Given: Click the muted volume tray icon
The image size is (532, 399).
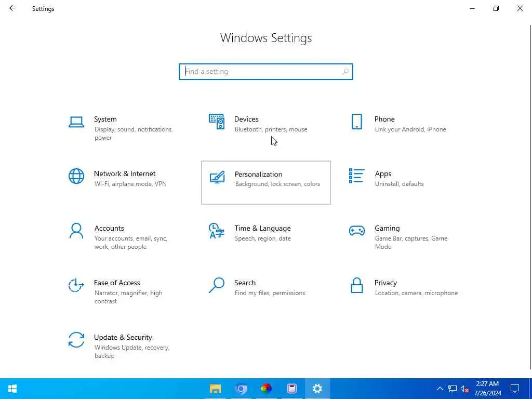Looking at the screenshot, I should 464,389.
